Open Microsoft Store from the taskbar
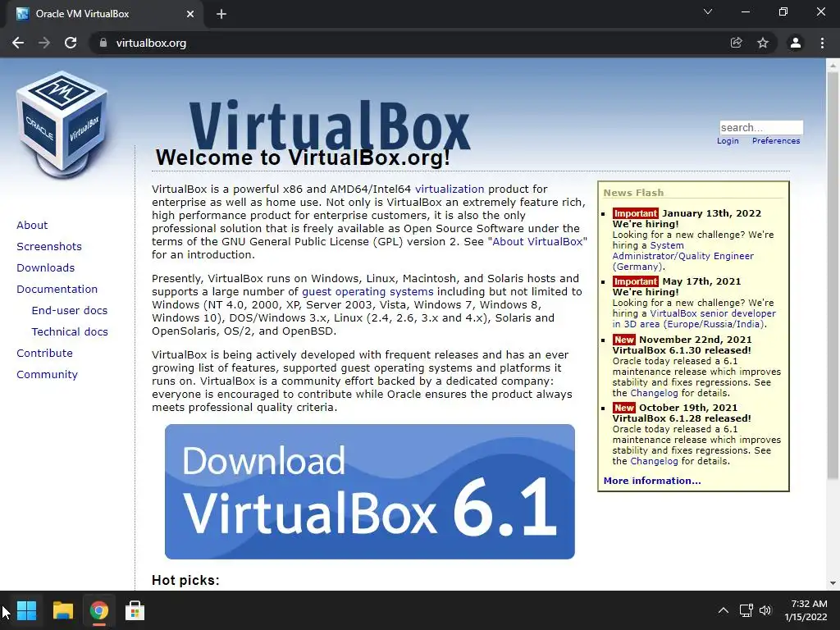 [135, 610]
